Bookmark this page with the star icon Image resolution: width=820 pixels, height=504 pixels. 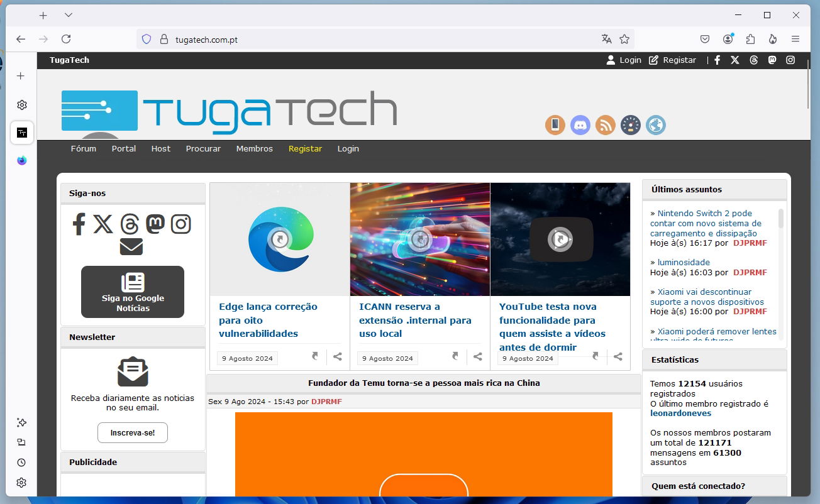(x=624, y=39)
